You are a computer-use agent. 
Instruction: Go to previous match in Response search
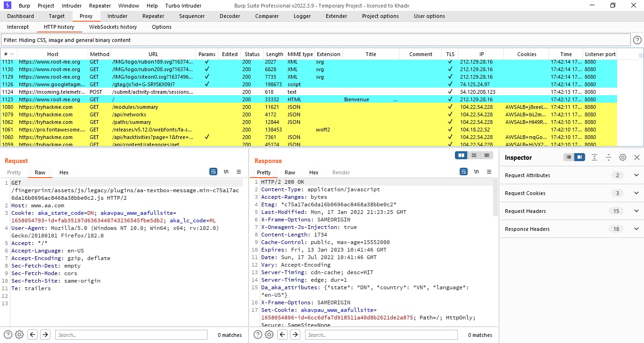[282, 335]
